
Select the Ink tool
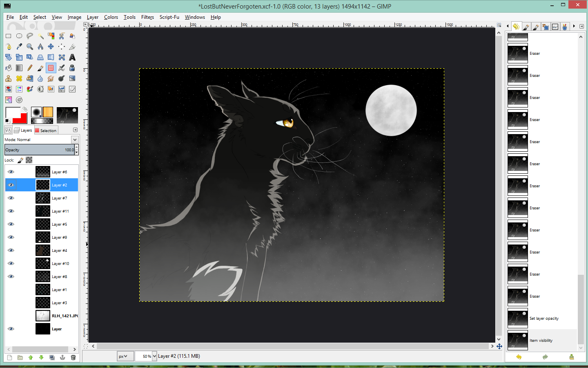click(72, 68)
